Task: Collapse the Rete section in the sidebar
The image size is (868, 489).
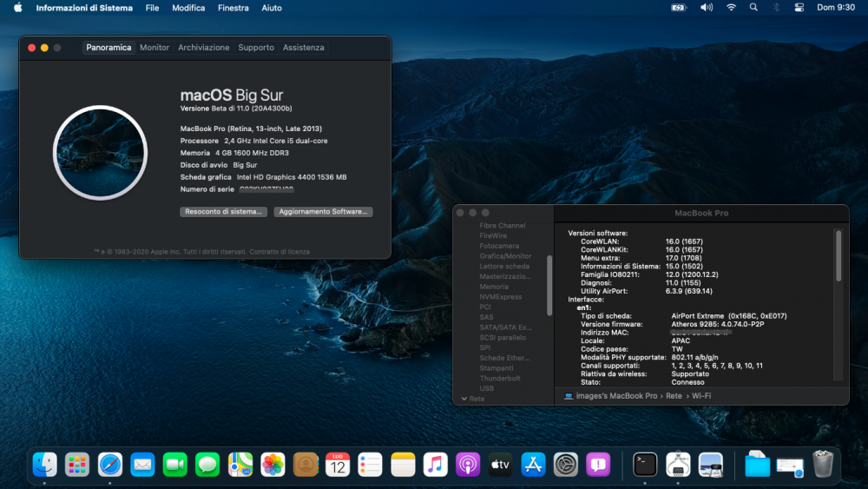Action: [464, 399]
